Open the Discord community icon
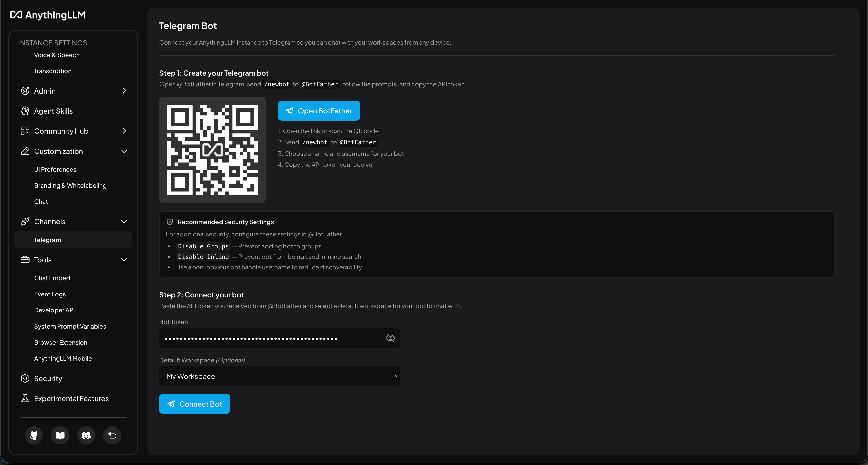The width and height of the screenshot is (868, 465). point(86,435)
